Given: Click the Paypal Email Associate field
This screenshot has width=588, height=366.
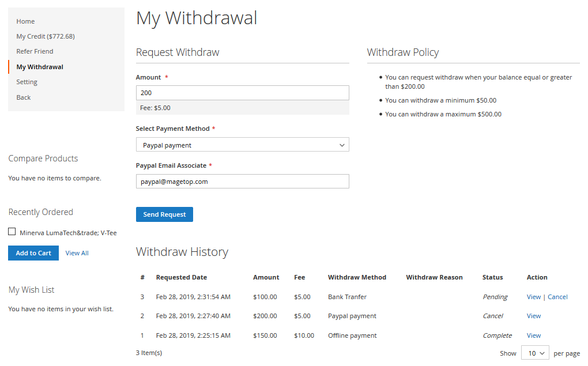Looking at the screenshot, I should click(x=242, y=181).
